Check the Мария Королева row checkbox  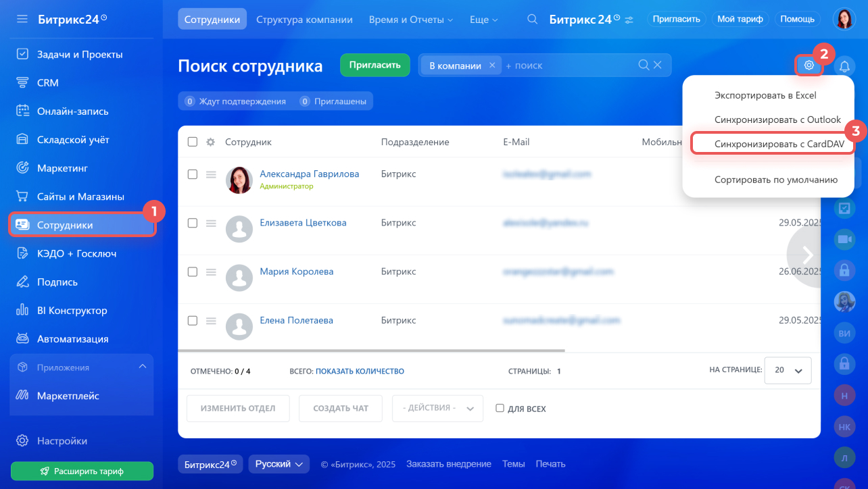193,272
